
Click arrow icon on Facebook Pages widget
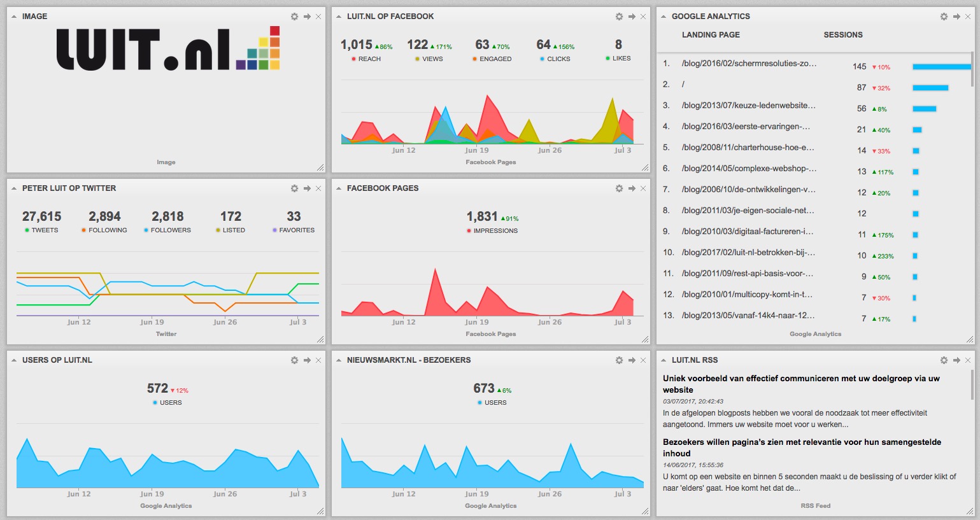pyautogui.click(x=632, y=188)
